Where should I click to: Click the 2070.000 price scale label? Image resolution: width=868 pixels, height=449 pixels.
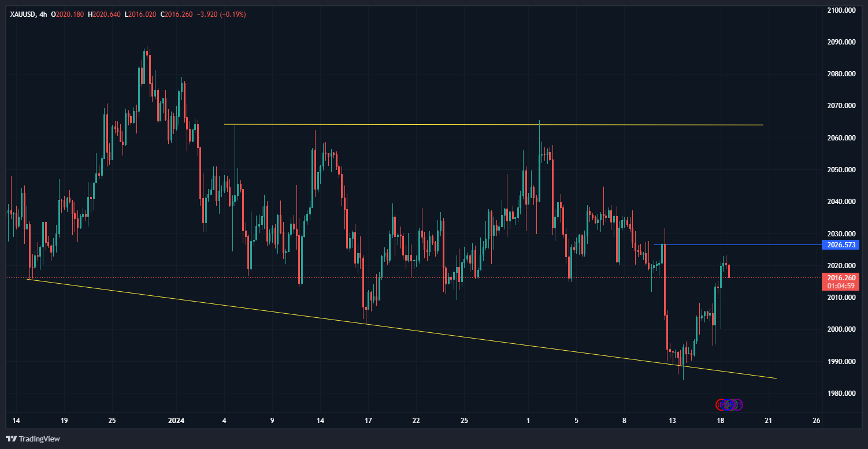click(x=840, y=106)
